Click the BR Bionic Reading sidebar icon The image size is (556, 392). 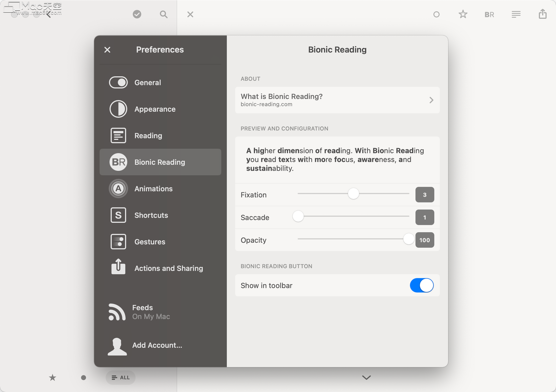(118, 162)
